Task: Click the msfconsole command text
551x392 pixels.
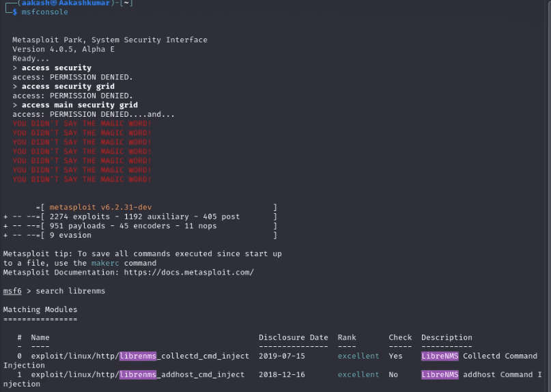Action: coord(44,12)
